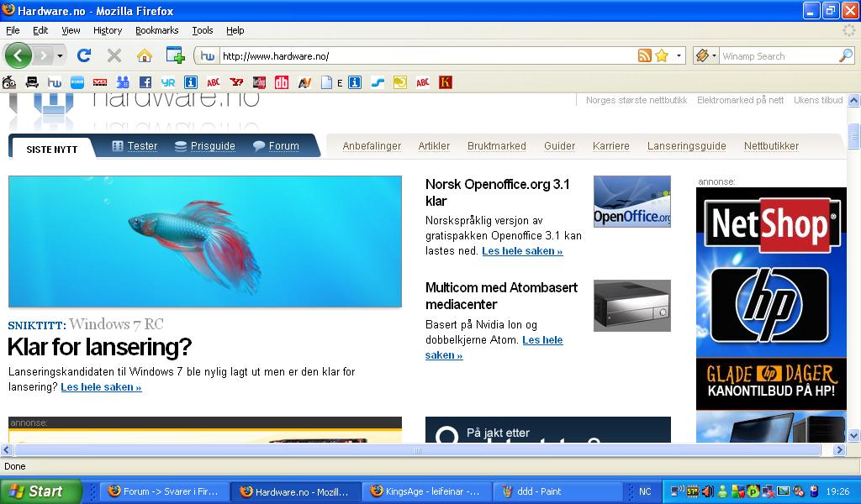This screenshot has width=861, height=504.
Task: Open the hw bookmark in bookmarks toolbar
Action: pos(55,83)
